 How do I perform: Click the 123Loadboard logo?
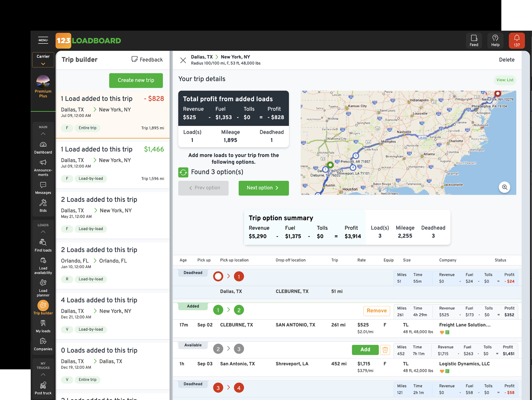coord(88,41)
